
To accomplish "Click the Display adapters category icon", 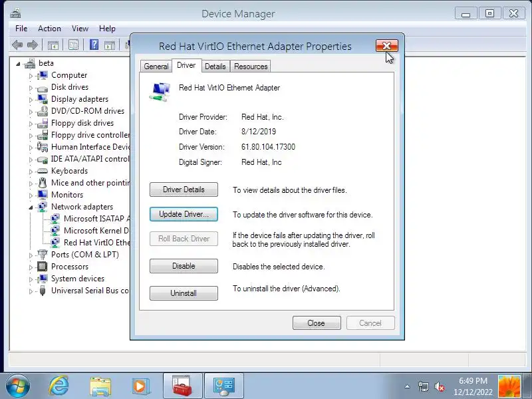I will [x=43, y=99].
